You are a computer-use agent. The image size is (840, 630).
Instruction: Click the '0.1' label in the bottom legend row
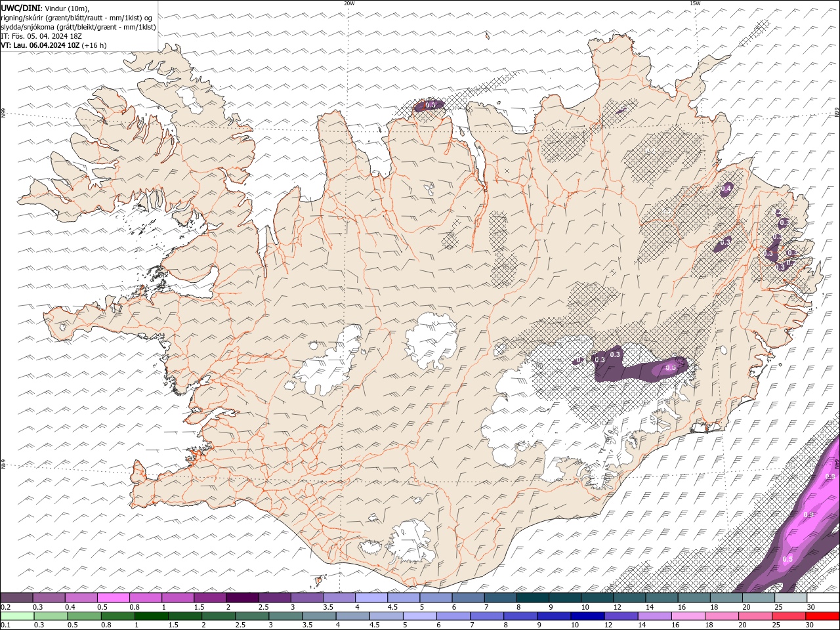pos(6,625)
